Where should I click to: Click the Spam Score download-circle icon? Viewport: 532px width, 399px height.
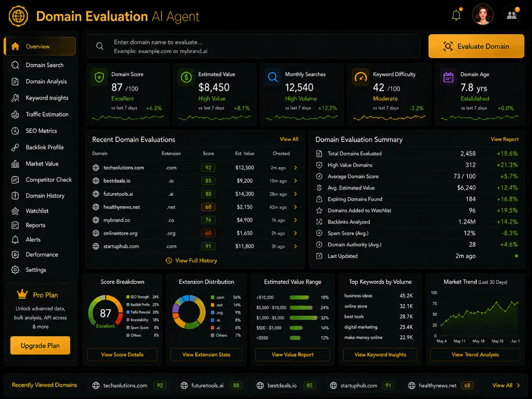pyautogui.click(x=319, y=233)
